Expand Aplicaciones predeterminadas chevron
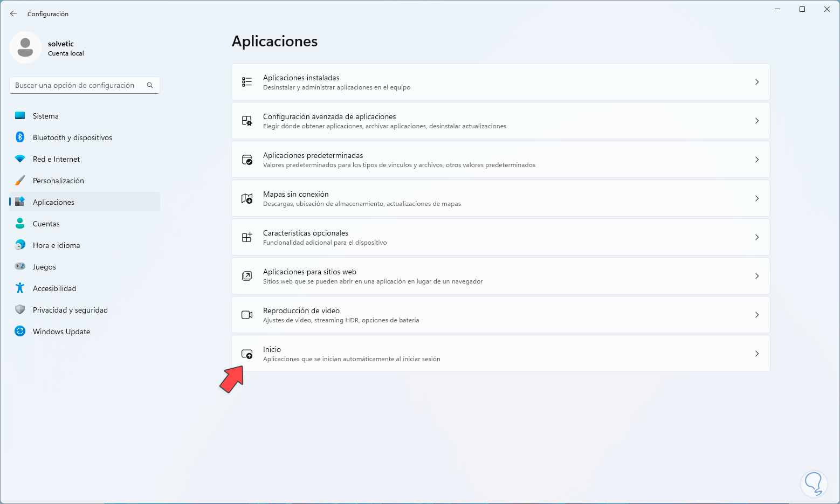 coord(757,160)
